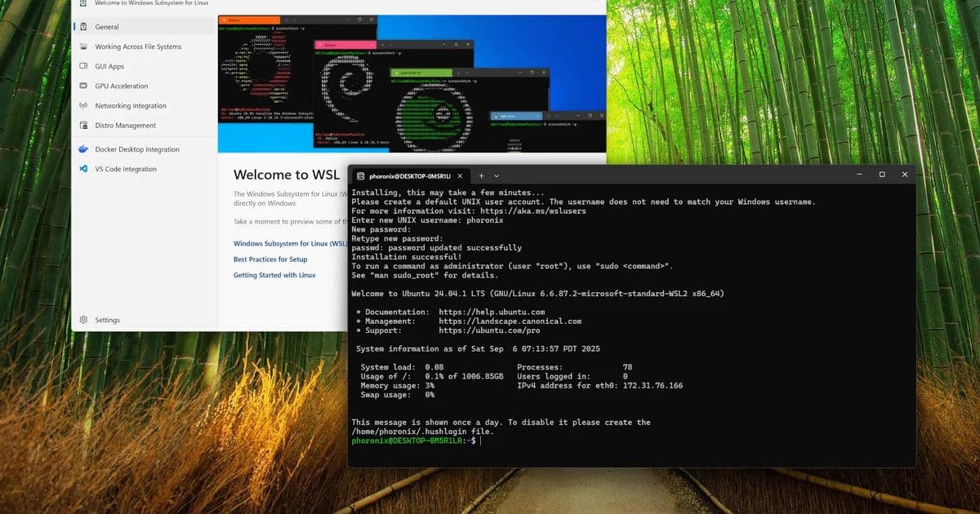Click the Distro Management icon
Viewport: 980px width, 514px height.
coord(84,125)
